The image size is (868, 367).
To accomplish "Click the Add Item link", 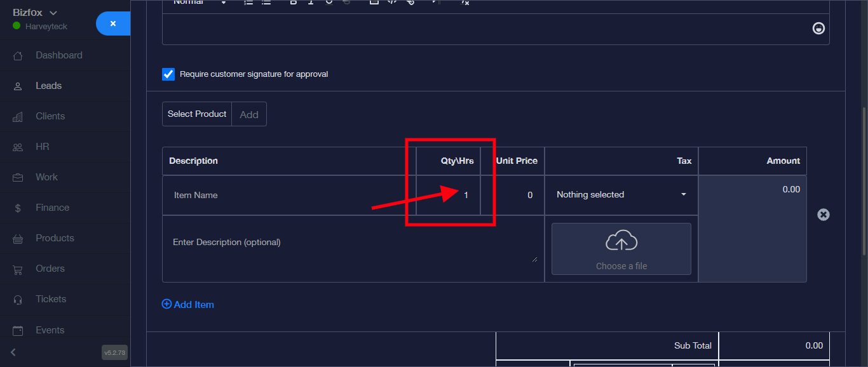I will [188, 305].
